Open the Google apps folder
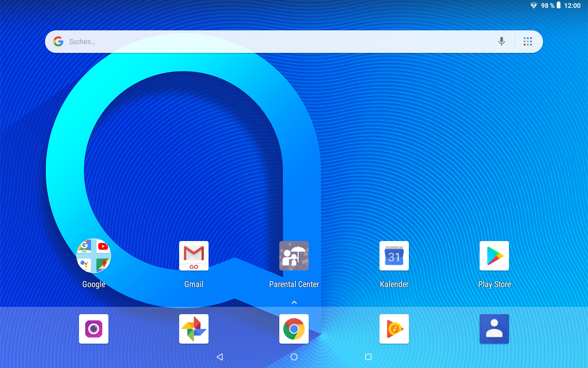588x368 pixels. [94, 256]
